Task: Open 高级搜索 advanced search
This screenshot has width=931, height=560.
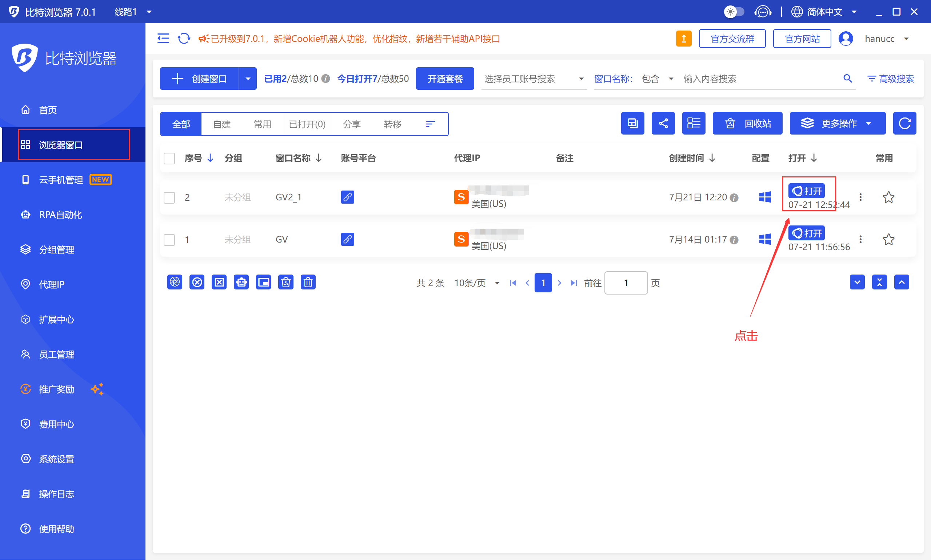Action: pos(891,79)
